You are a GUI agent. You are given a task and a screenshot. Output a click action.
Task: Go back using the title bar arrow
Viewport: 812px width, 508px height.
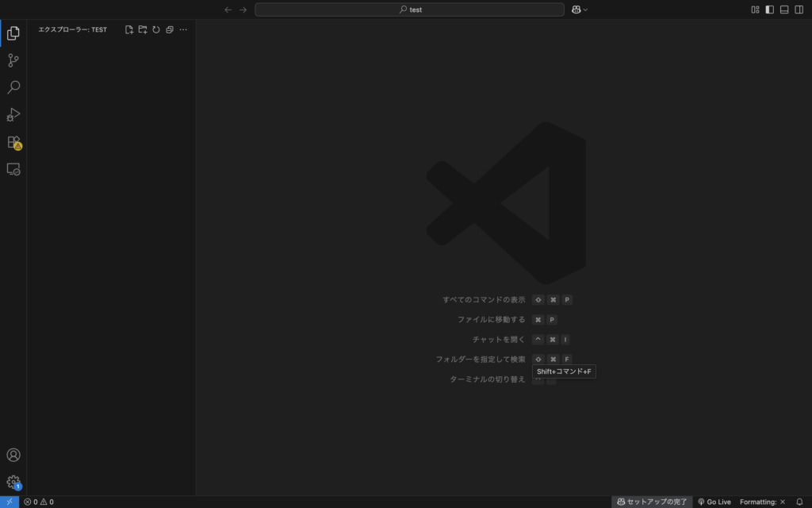pos(228,10)
